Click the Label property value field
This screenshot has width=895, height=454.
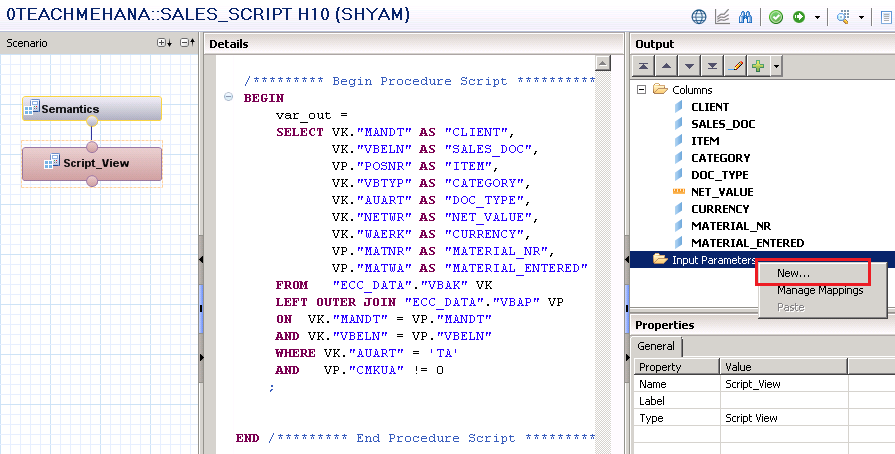(x=784, y=401)
